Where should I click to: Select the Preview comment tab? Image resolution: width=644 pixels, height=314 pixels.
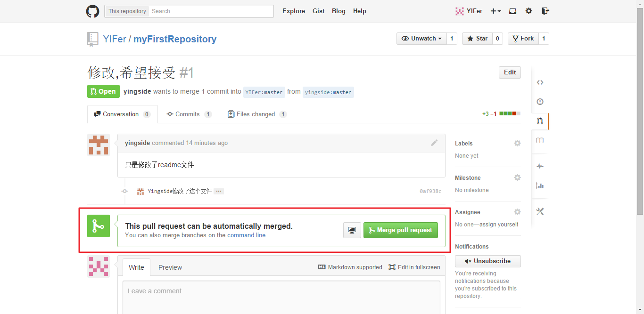tap(170, 267)
